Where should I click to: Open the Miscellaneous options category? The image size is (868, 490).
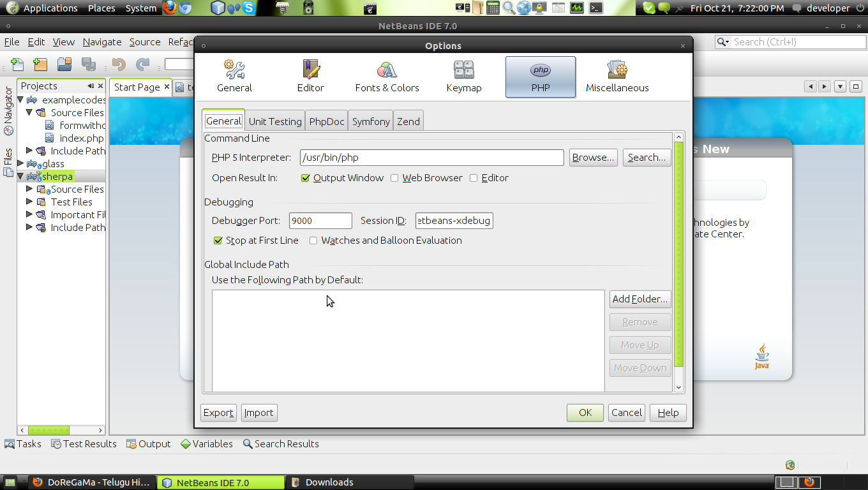click(x=617, y=77)
